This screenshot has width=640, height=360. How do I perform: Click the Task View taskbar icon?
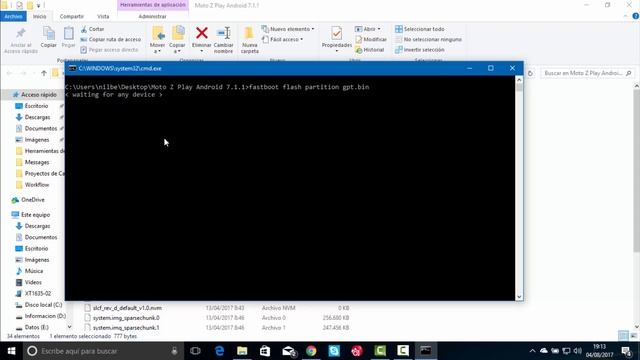point(196,351)
